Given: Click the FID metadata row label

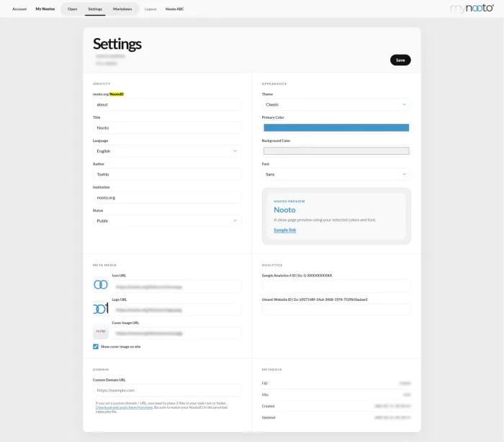Looking at the screenshot, I should tap(264, 383).
